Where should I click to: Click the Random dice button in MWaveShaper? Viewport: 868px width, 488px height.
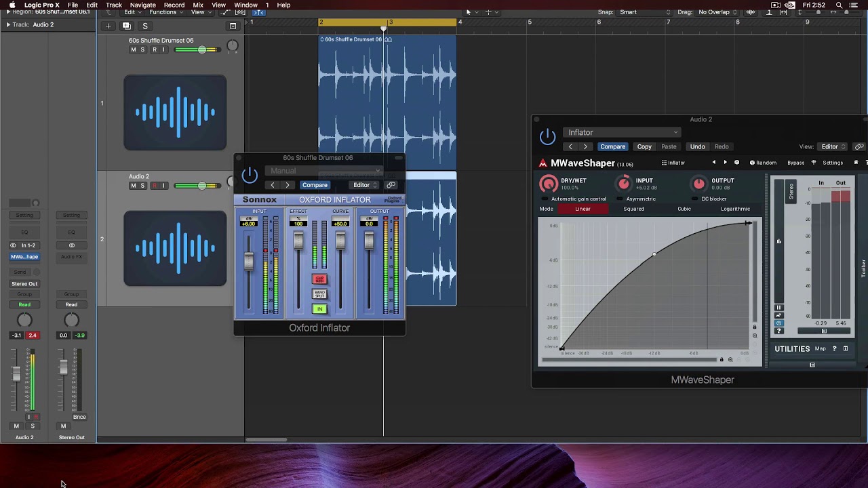[763, 163]
